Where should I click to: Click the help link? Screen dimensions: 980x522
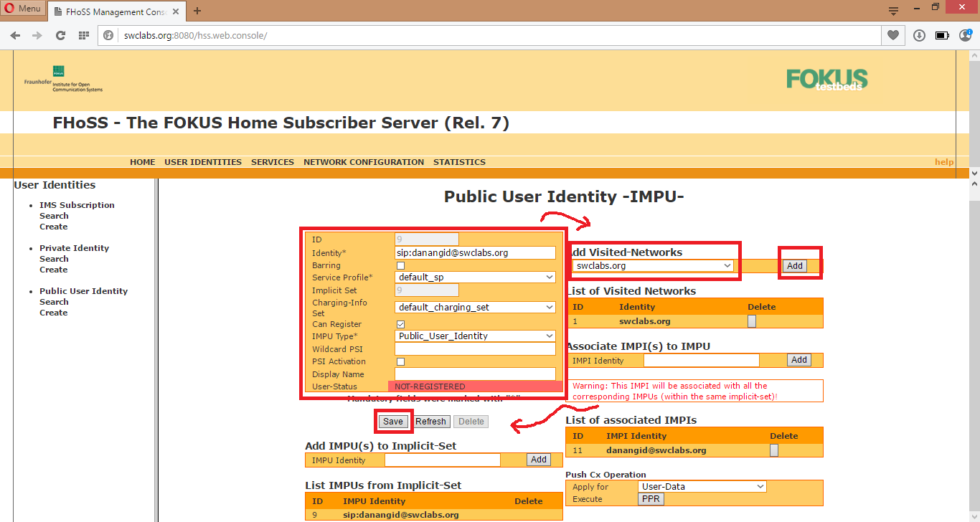point(944,162)
